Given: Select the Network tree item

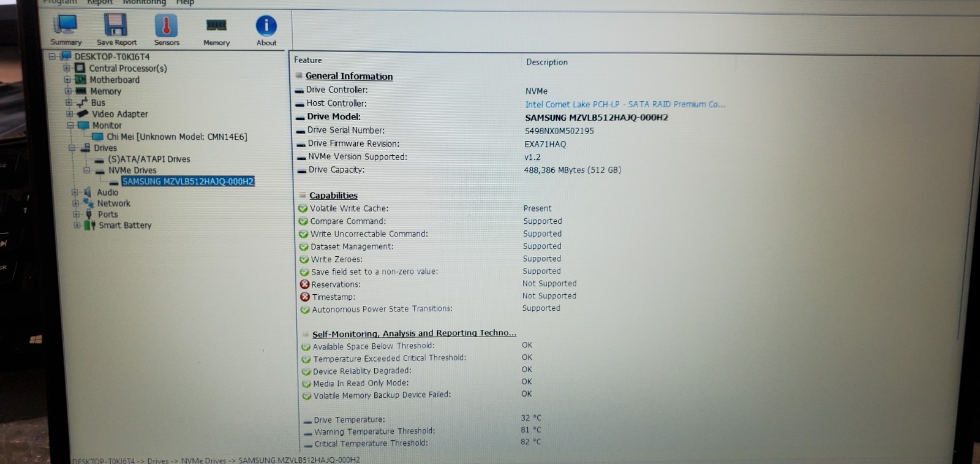Looking at the screenshot, I should tap(113, 203).
